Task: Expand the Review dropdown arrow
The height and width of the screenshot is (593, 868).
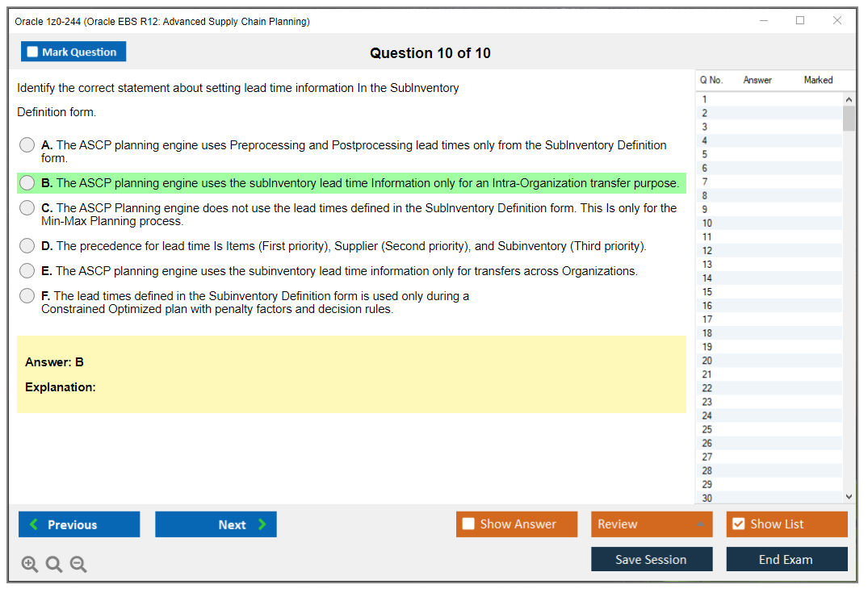Action: (700, 524)
